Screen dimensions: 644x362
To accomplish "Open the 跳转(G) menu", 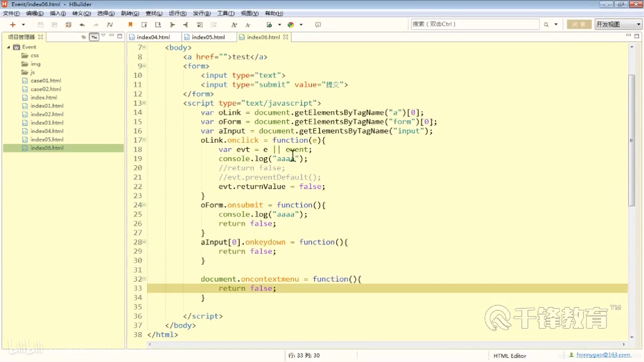I will point(130,13).
